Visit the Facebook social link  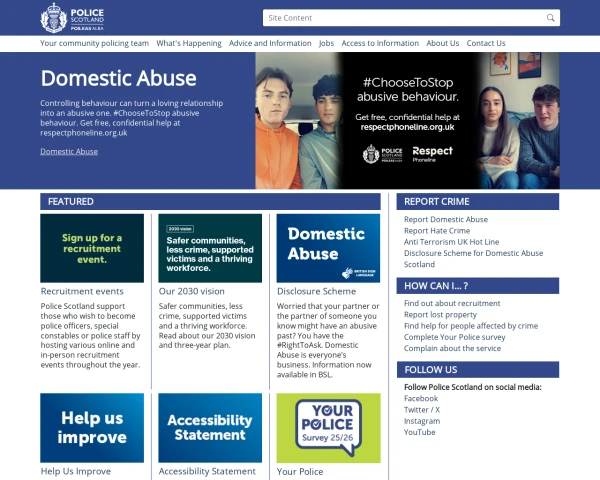pos(421,398)
